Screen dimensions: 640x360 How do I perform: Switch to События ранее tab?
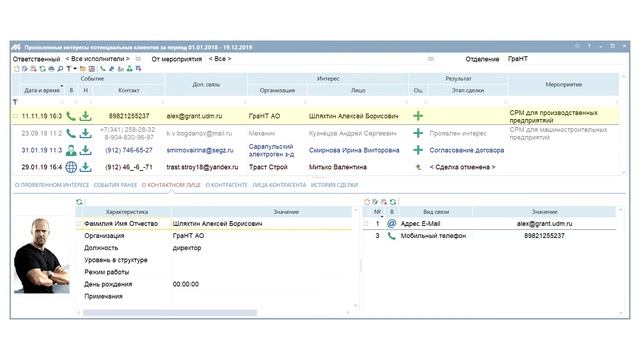116,185
